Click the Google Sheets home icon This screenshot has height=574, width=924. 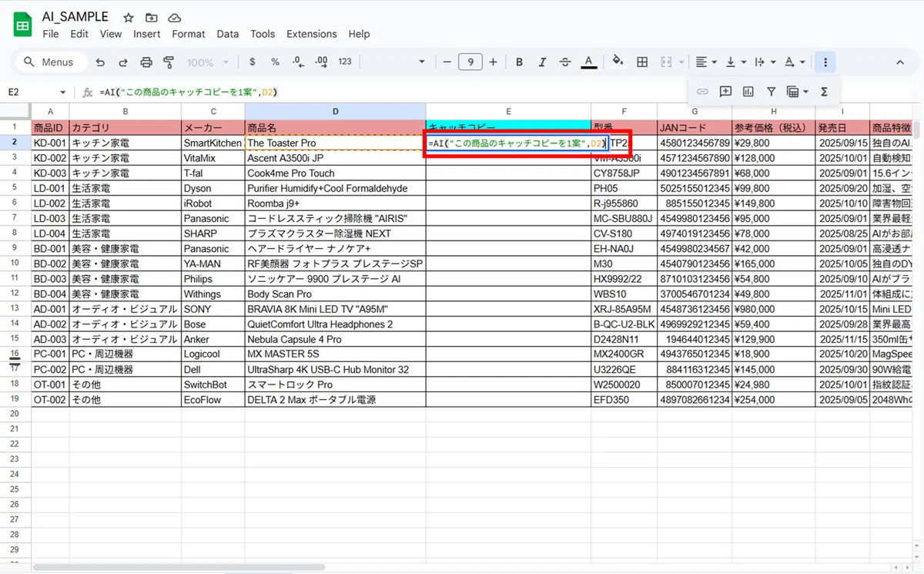click(22, 25)
